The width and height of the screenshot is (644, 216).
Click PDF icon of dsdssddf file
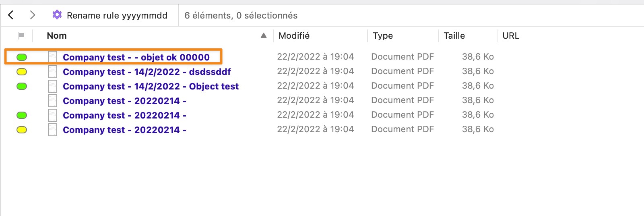click(x=53, y=72)
